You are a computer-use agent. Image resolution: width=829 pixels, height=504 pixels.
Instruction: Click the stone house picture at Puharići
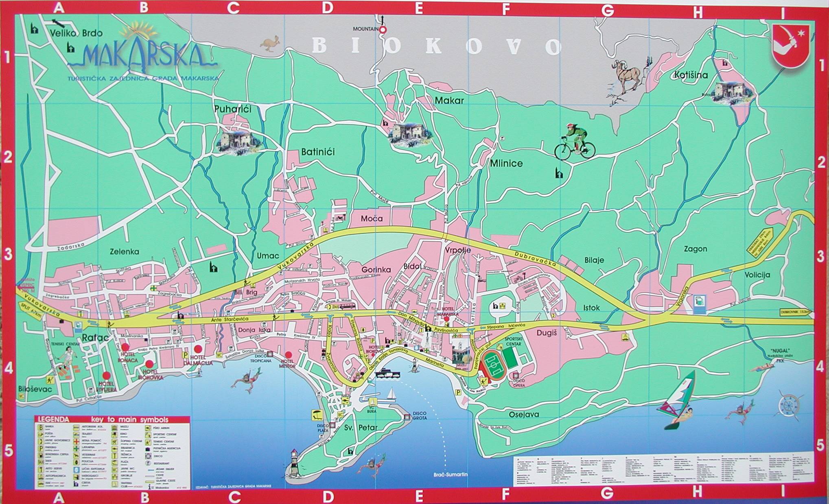[x=238, y=140]
